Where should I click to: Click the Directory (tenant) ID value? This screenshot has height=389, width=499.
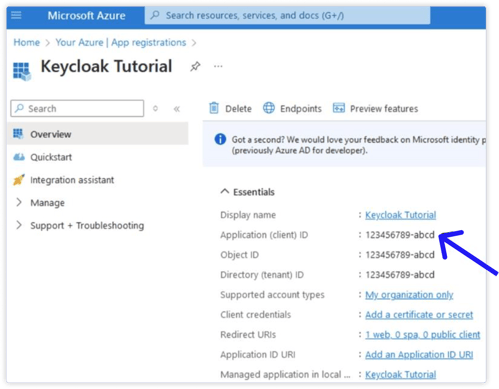(400, 275)
